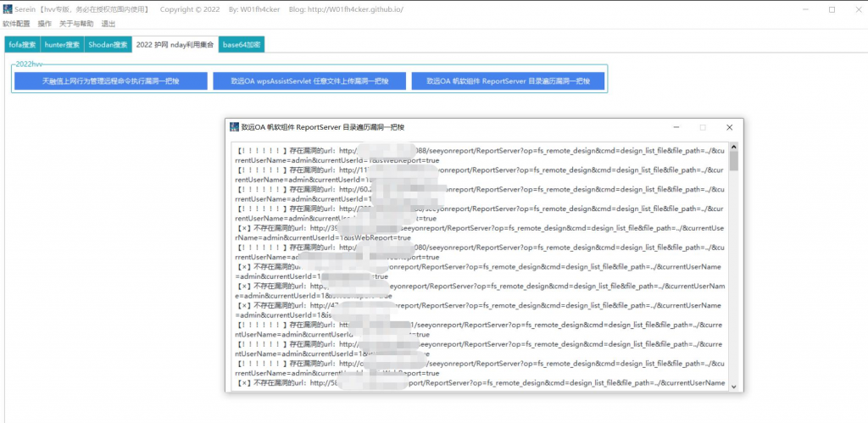This screenshot has width=868, height=423.
Task: Click the 不存在漏洞 line starting http://39
Action: click(x=480, y=232)
